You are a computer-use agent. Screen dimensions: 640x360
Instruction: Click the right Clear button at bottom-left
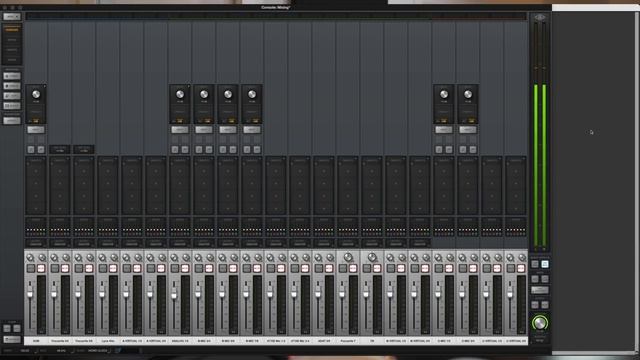point(17,328)
